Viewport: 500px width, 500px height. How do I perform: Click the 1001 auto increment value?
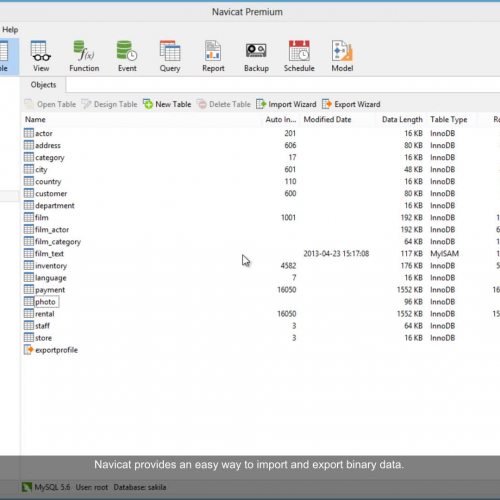tap(288, 218)
